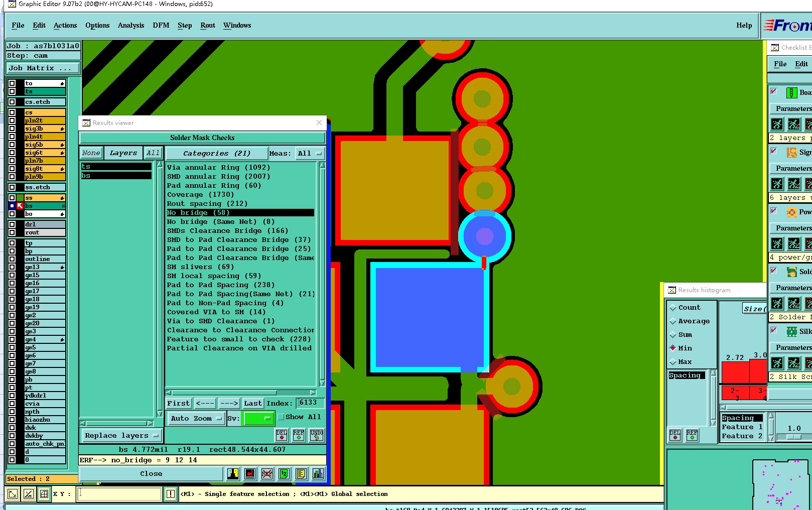Screen dimensions: 812x510
Task: Open the Job Matrix ... button
Action: point(43,68)
